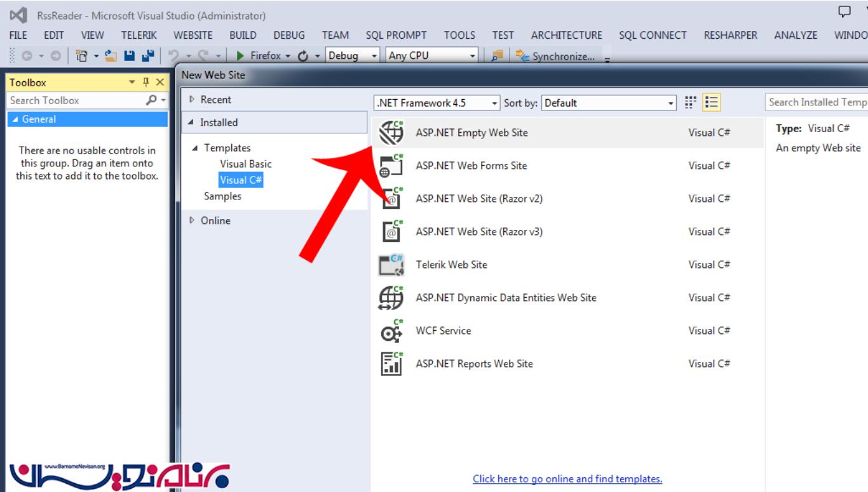Select the WCF Service template

coord(443,331)
